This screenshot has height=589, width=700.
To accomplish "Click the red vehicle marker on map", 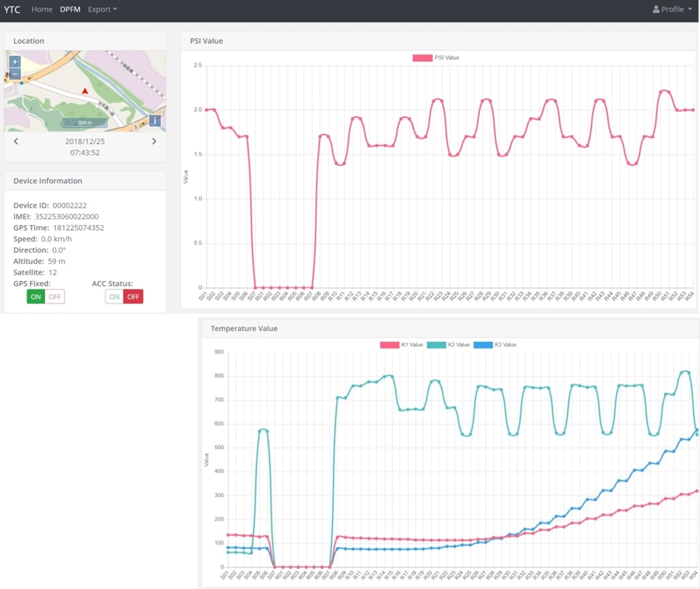I will tap(85, 92).
